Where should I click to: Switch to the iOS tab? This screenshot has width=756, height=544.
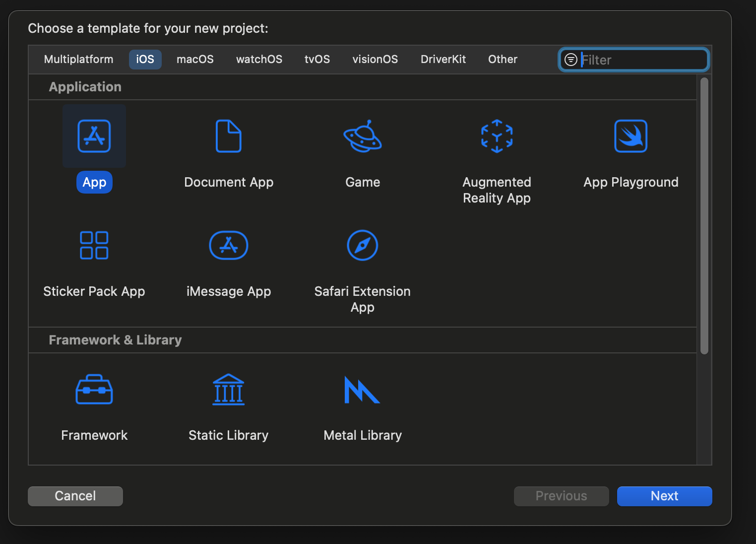(145, 60)
